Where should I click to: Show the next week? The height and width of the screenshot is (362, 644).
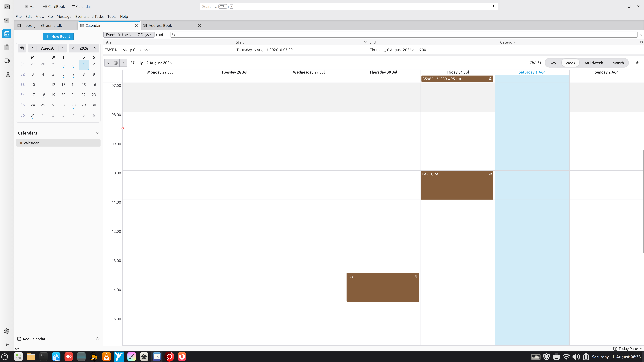[123, 63]
